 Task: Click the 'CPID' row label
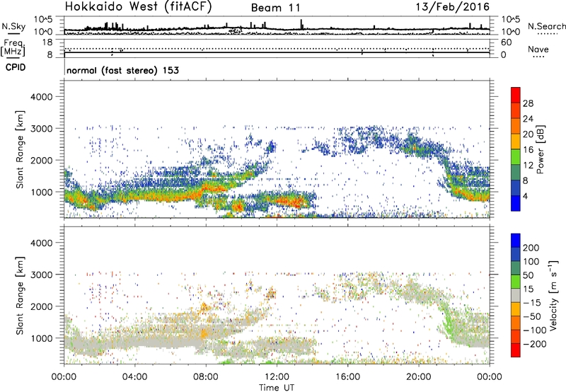[x=16, y=67]
